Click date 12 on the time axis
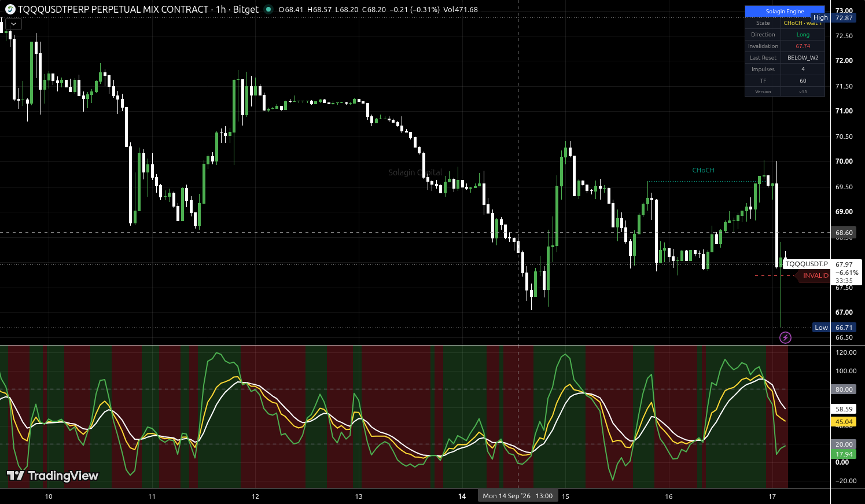The image size is (865, 504). click(255, 496)
